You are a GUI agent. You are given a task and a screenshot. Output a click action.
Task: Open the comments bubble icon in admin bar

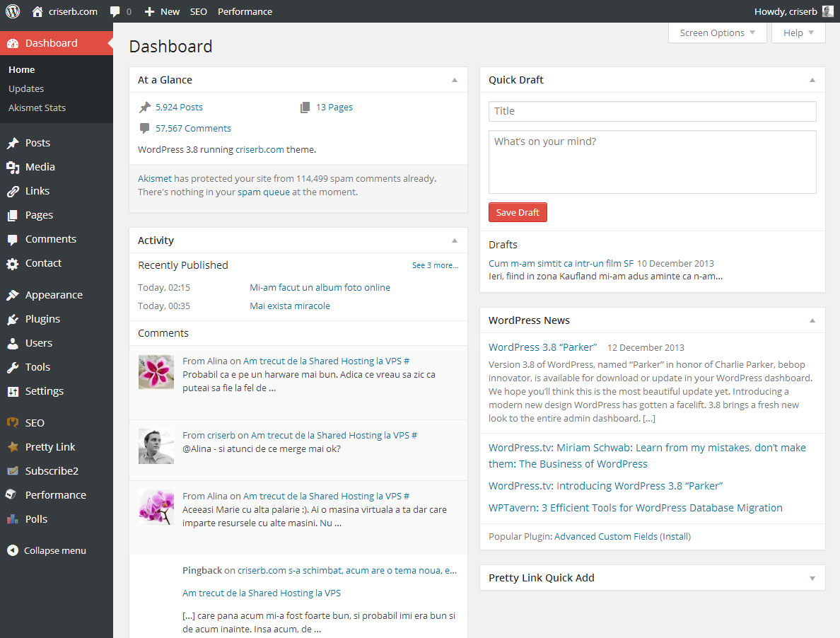115,12
